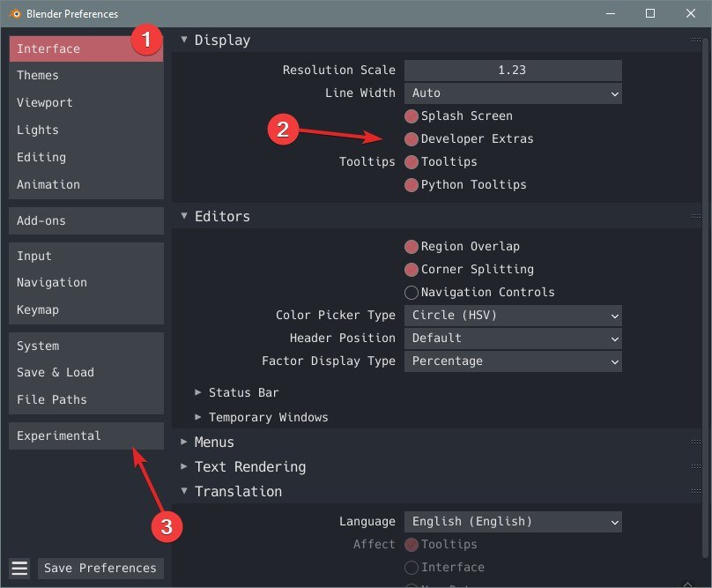Image resolution: width=712 pixels, height=588 pixels.
Task: Switch to Viewport preferences tab
Action: click(x=85, y=102)
